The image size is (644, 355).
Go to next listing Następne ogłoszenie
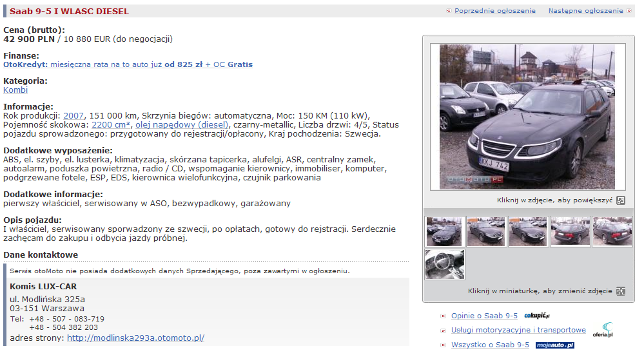(586, 11)
